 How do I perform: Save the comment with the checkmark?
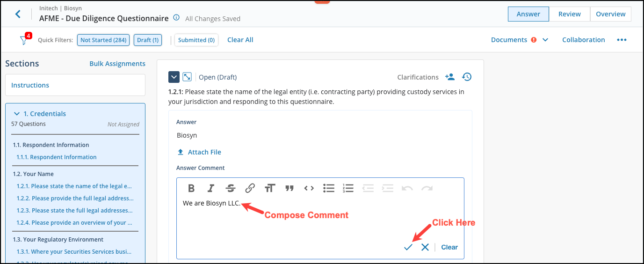(x=408, y=247)
